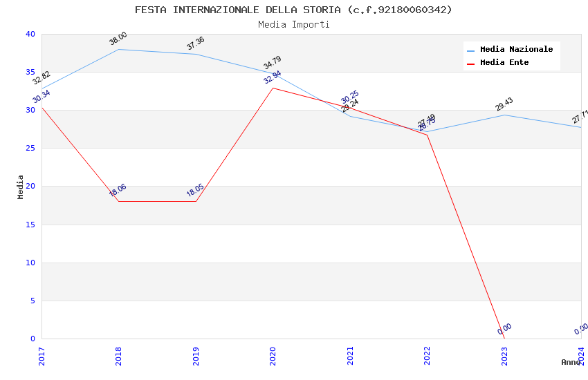
Task: Click the blue Media Nazionale legend line
Action: point(471,50)
